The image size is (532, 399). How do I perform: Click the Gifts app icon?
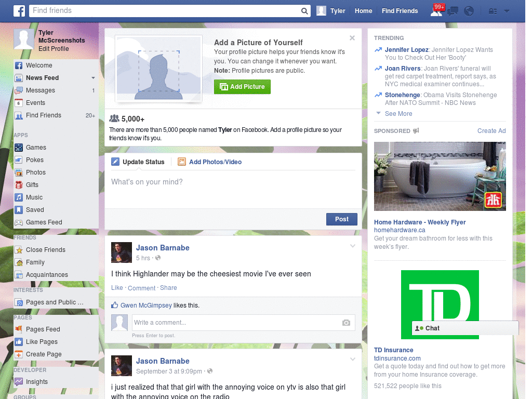pyautogui.click(x=19, y=185)
